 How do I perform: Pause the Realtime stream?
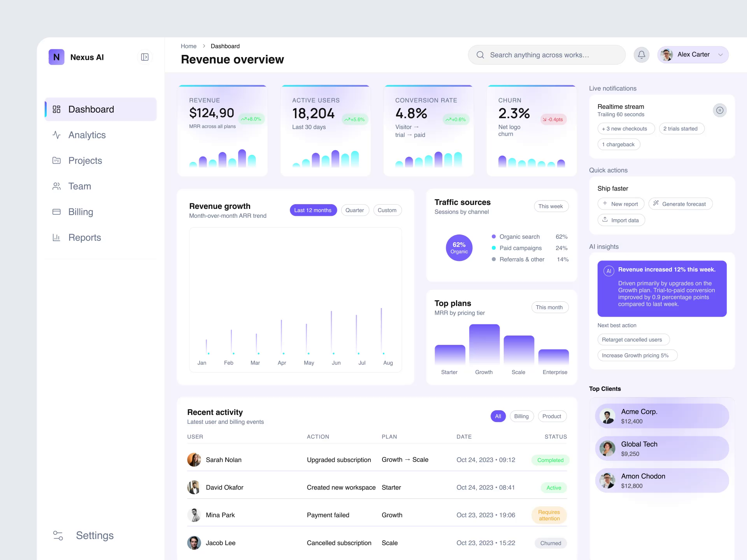(x=720, y=110)
